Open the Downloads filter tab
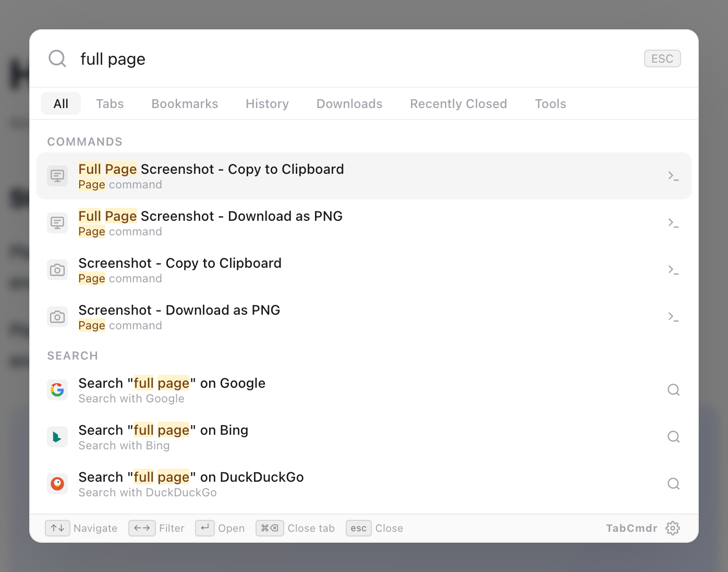Viewport: 728px width, 572px height. coord(349,103)
